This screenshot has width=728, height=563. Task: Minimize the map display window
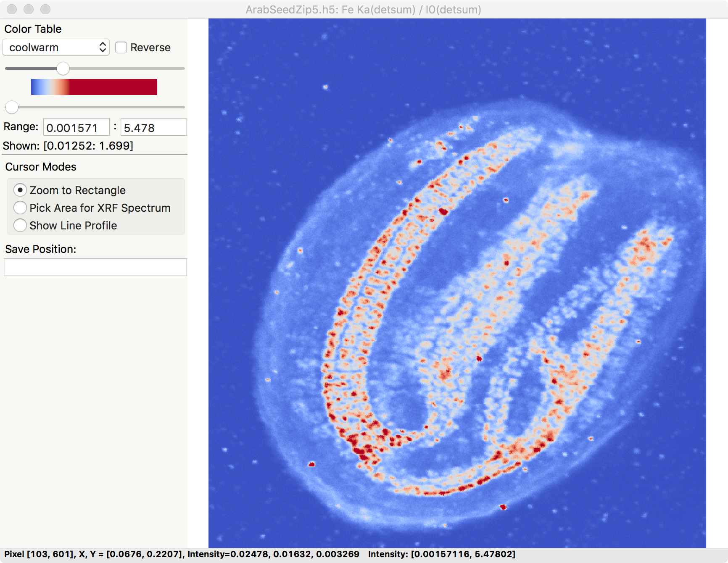(x=29, y=9)
